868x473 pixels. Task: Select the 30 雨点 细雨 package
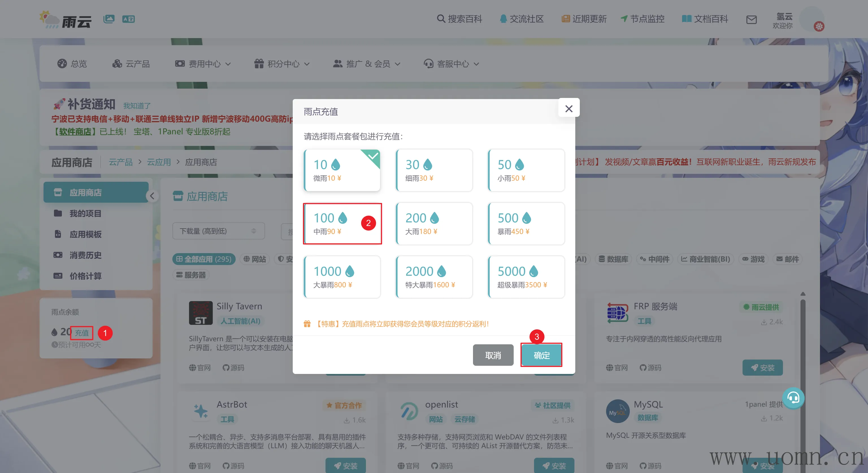[434, 170]
